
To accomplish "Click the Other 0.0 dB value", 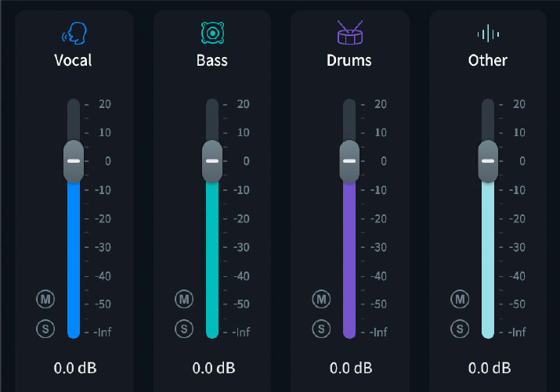I will 490,367.
